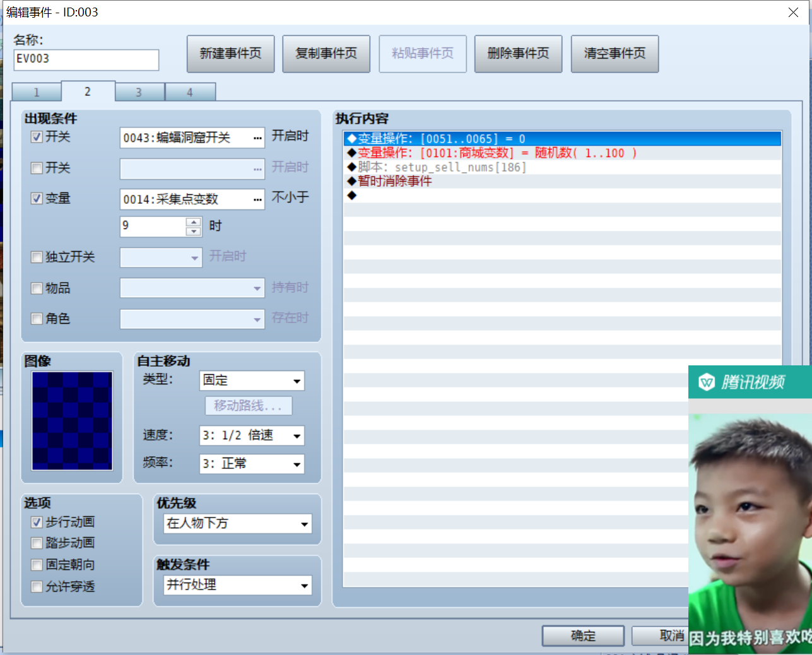
Task: Close the 编辑事件 dialog window
Action: click(793, 13)
